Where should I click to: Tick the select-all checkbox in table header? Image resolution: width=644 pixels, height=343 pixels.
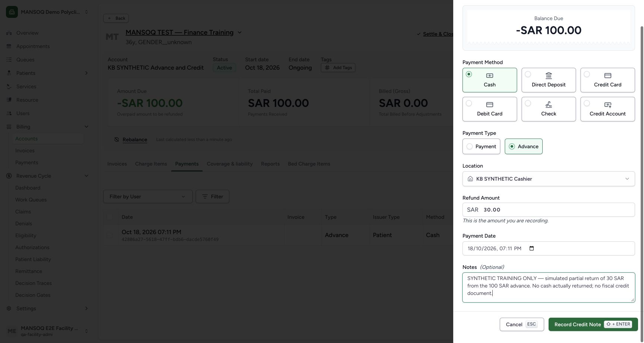tap(110, 217)
